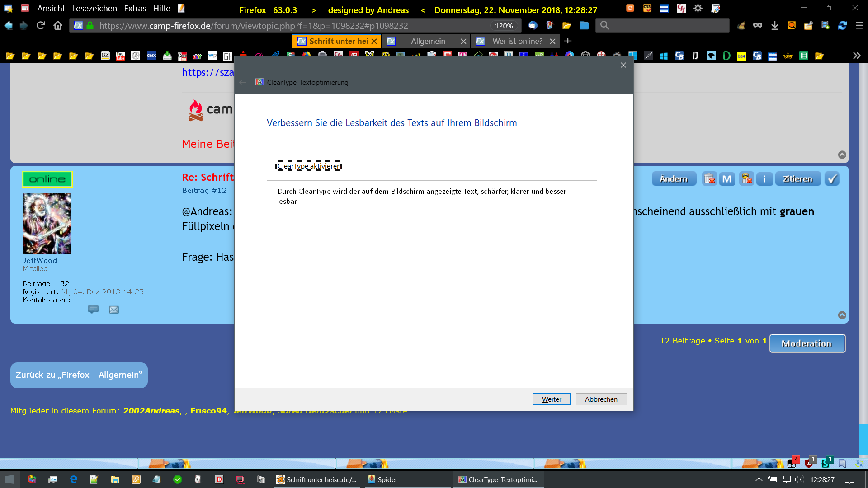This screenshot has height=488, width=868.
Task: Click the Weiter button
Action: point(551,399)
